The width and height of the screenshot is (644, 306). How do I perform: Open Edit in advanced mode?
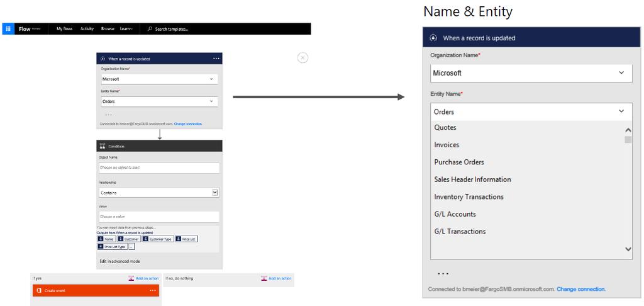pyautogui.click(x=120, y=261)
